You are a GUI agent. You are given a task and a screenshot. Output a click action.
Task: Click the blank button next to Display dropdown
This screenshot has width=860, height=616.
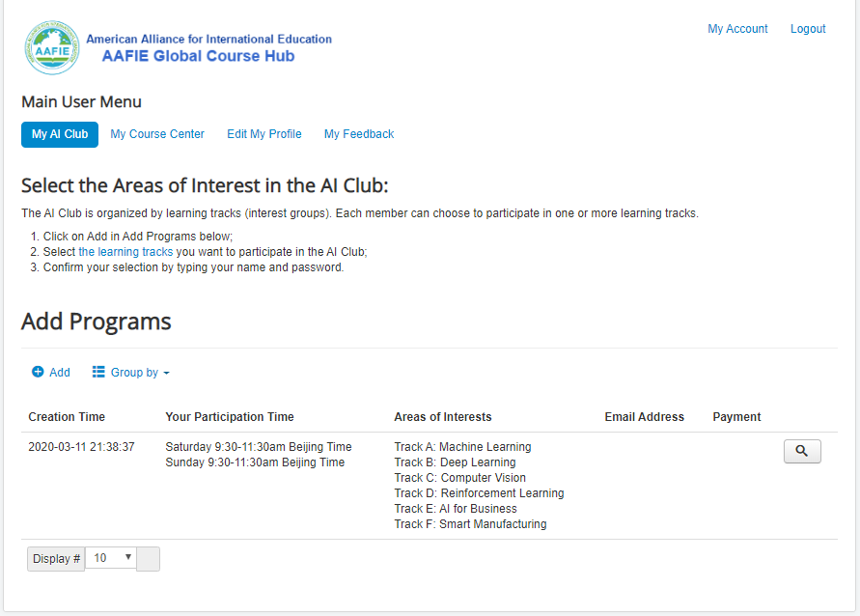[x=148, y=559]
